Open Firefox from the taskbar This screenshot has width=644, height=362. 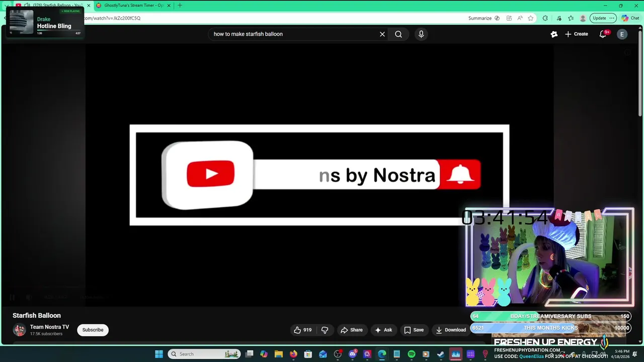point(293,354)
